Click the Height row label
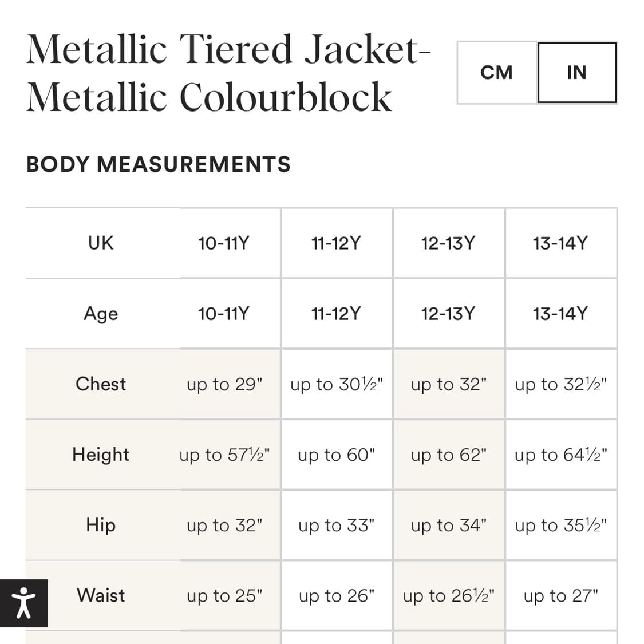 pos(101,455)
